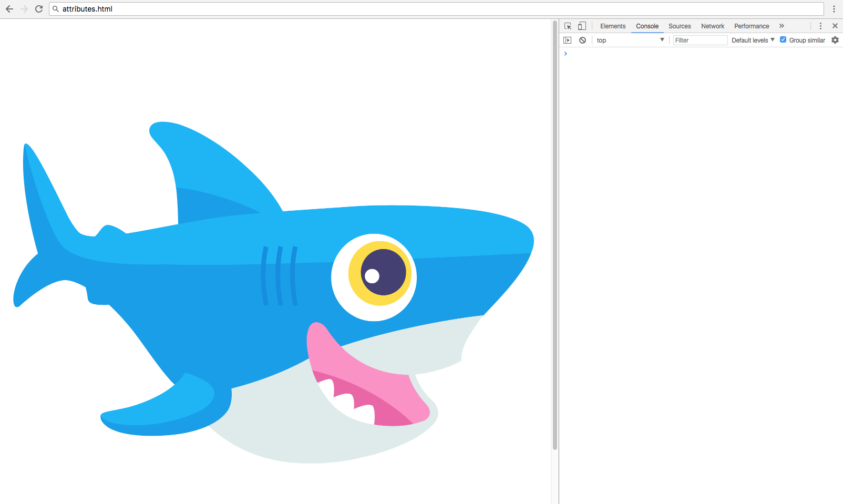The image size is (843, 504).
Task: Switch to the Elements tab
Action: pos(613,26)
